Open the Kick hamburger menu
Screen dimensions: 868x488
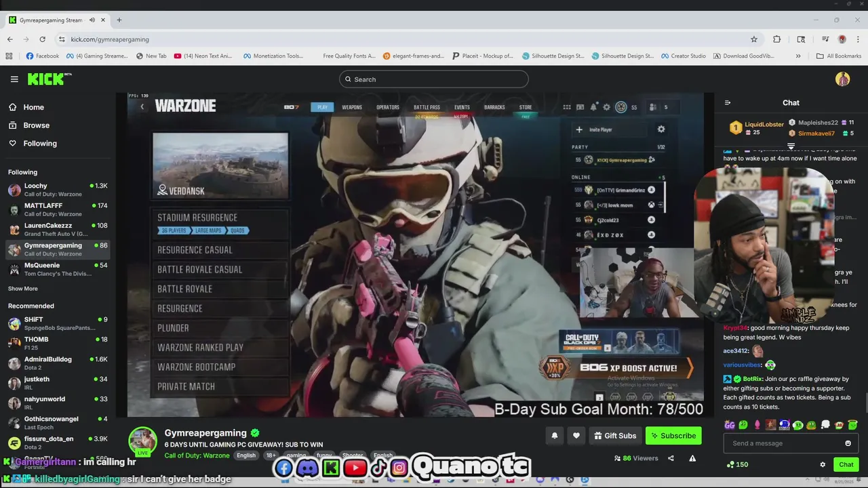(x=14, y=79)
